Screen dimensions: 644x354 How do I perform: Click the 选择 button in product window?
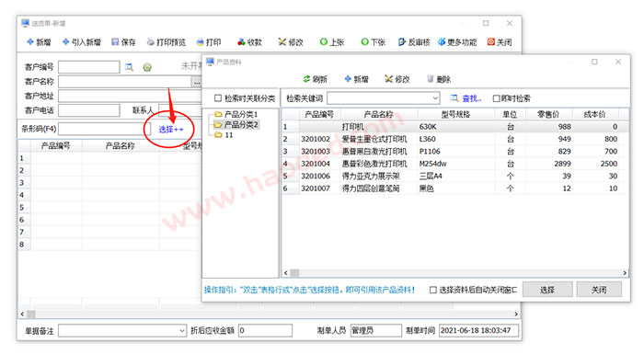click(547, 290)
